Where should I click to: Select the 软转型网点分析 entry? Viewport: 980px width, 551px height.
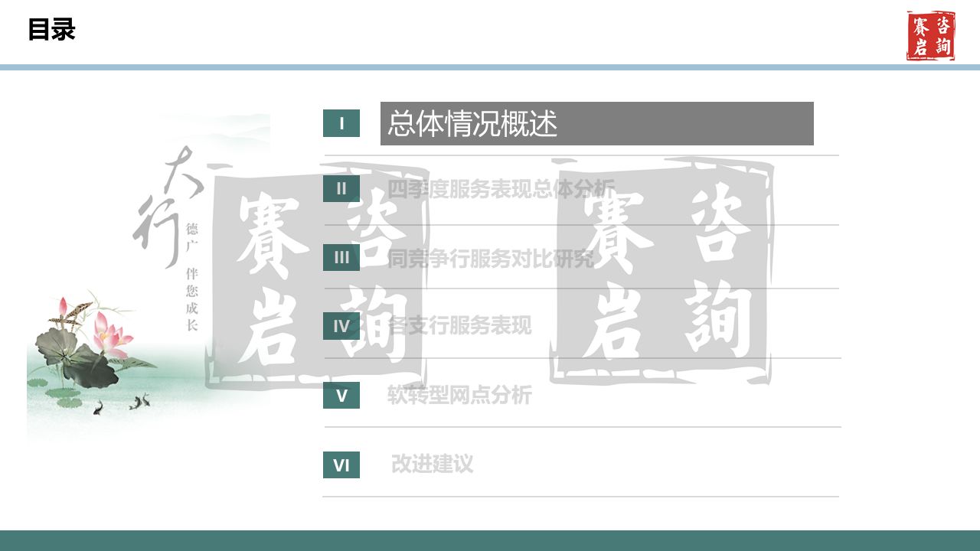click(x=459, y=396)
